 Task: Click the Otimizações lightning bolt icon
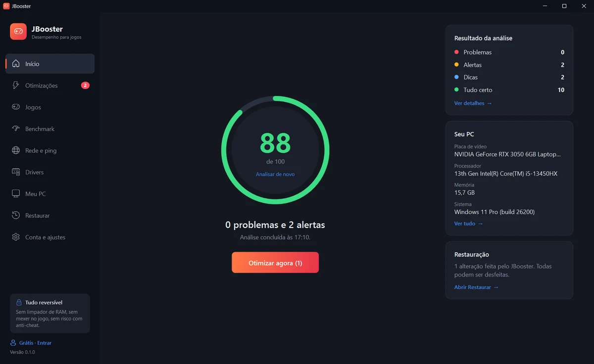pos(16,86)
